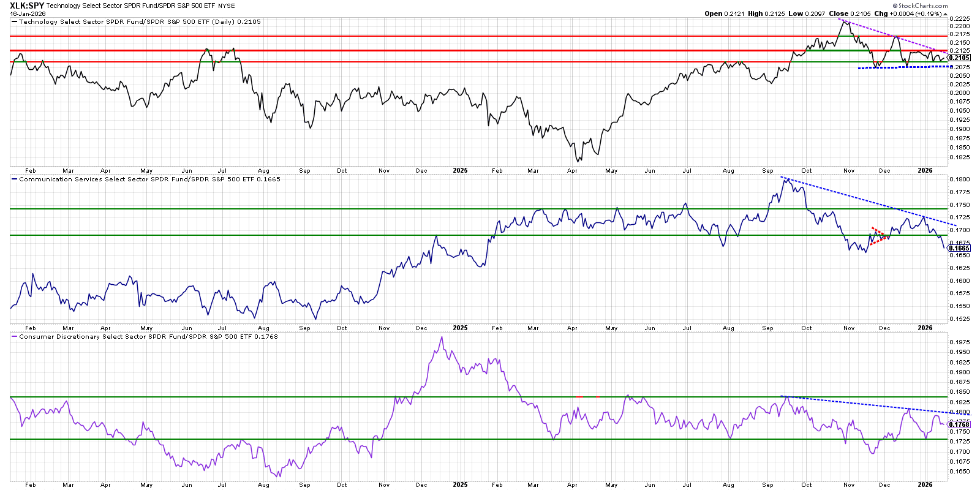Click the High 0.2125 value
980x490 pixels.
point(766,13)
